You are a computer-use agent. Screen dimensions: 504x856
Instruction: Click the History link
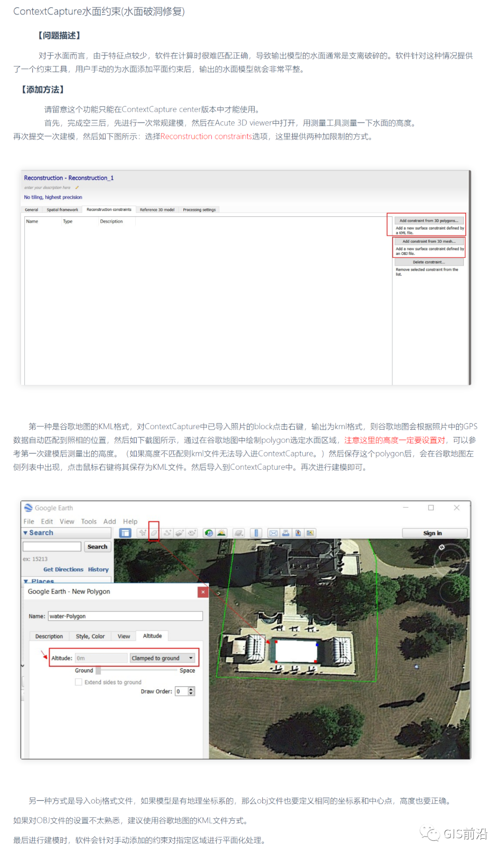click(98, 570)
